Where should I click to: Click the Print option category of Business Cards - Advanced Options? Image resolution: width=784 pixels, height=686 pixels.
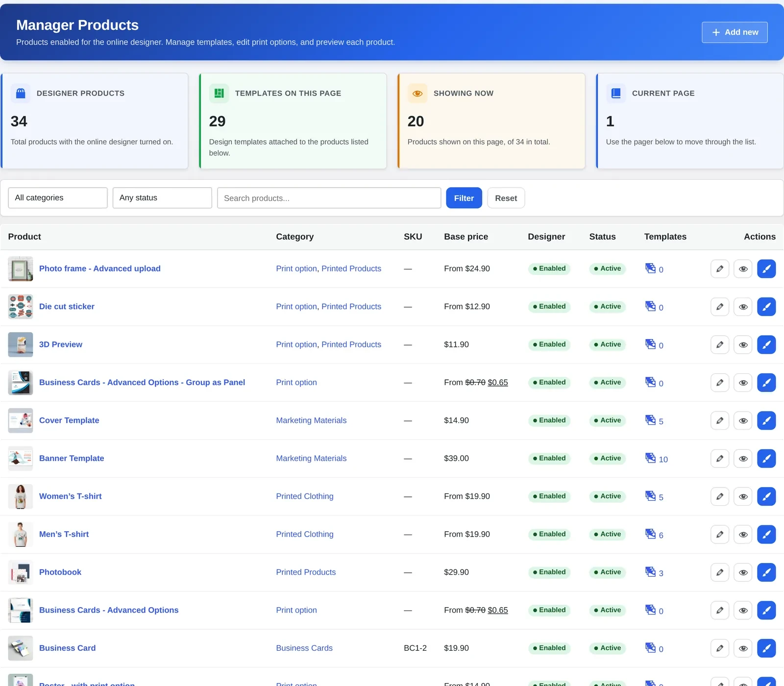coord(296,611)
